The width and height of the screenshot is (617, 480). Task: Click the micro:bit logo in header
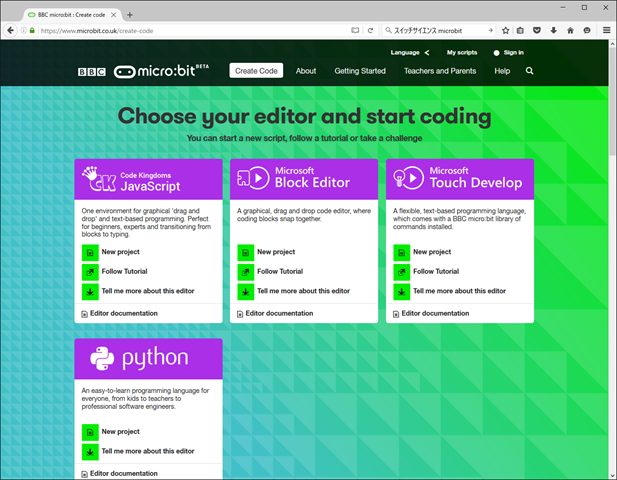(x=158, y=71)
